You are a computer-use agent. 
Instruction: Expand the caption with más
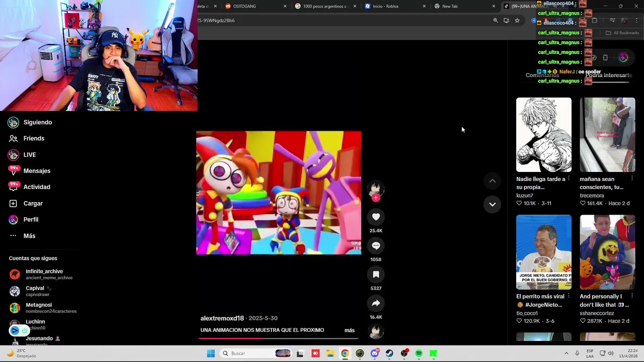tap(350, 330)
